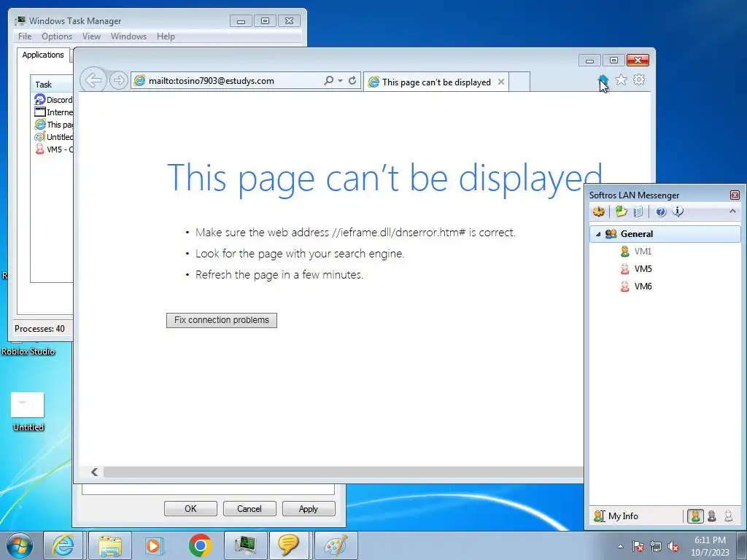
Task: Open Action Center flag in tray
Action: click(638, 546)
